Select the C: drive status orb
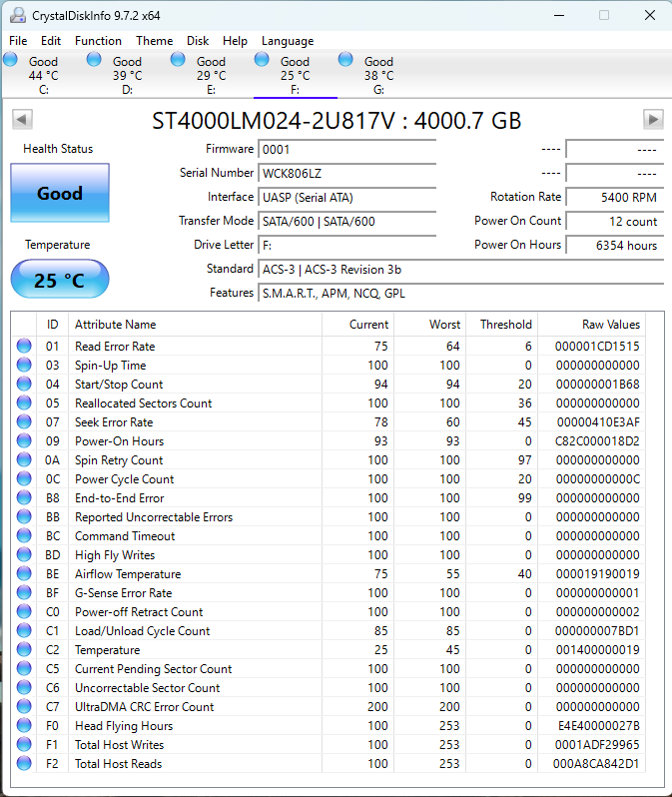The image size is (672, 797). pos(11,60)
